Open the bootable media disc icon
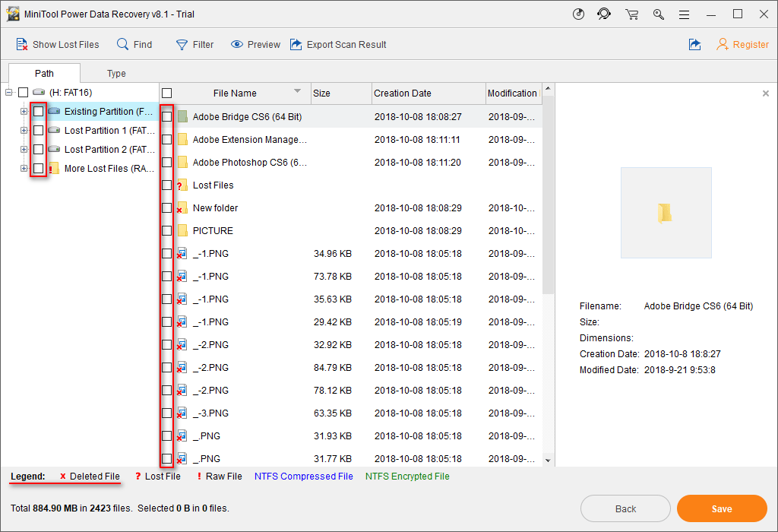 pyautogui.click(x=578, y=14)
